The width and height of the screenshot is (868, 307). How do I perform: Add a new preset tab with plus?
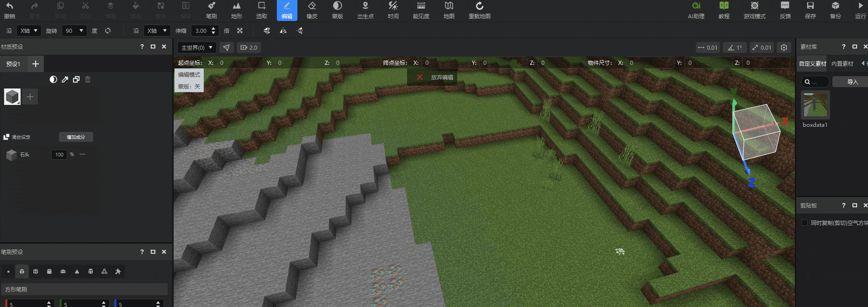36,64
